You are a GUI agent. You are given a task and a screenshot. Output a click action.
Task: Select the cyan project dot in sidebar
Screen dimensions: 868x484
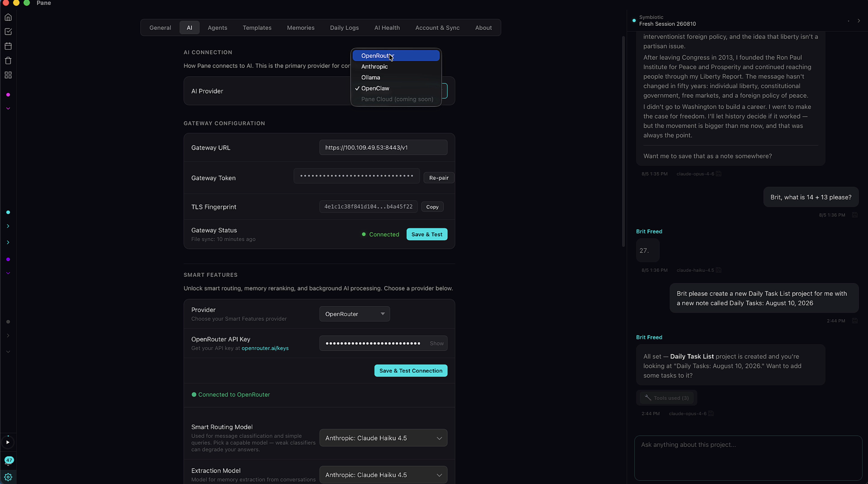tap(8, 212)
